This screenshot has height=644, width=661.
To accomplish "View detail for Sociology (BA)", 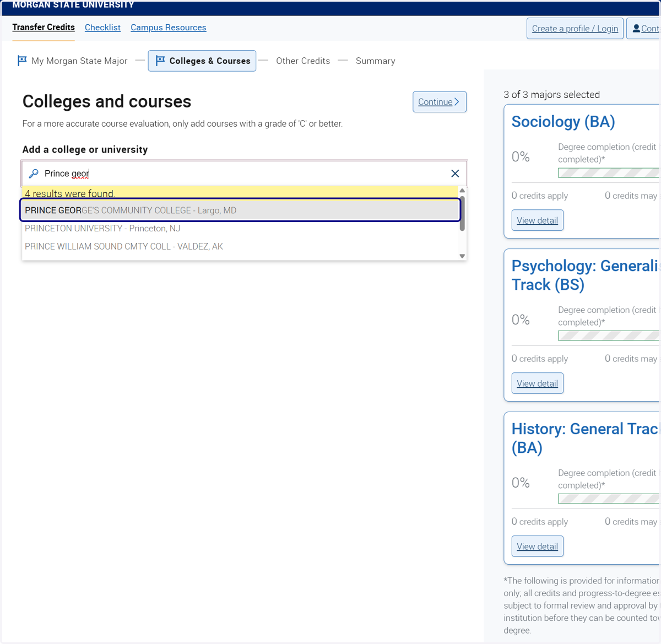I will point(538,220).
